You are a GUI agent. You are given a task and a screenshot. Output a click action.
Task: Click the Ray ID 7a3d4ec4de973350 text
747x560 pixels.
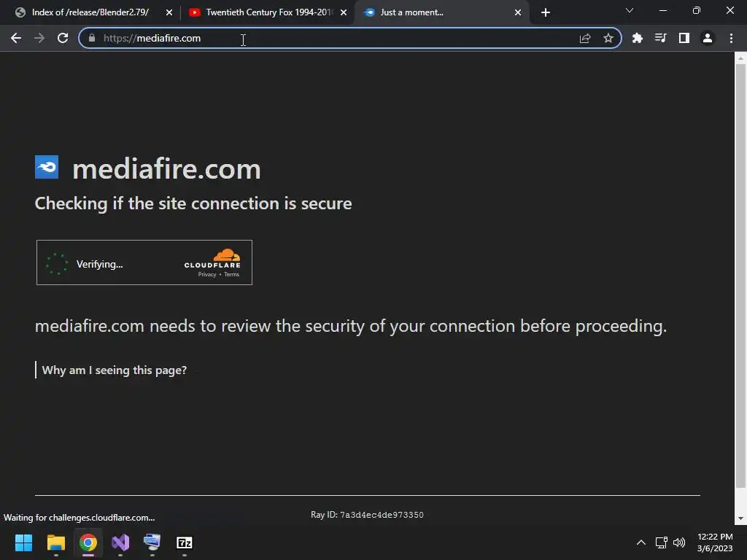pos(367,515)
